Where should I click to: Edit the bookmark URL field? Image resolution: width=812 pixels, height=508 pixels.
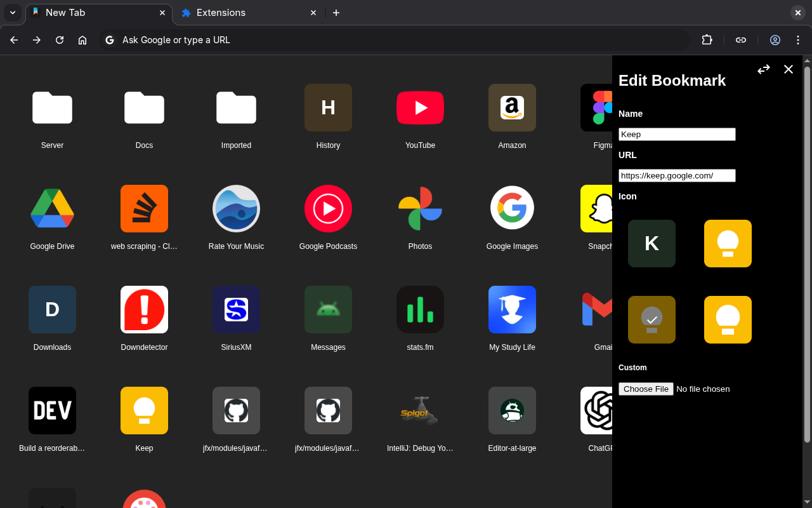(x=677, y=175)
